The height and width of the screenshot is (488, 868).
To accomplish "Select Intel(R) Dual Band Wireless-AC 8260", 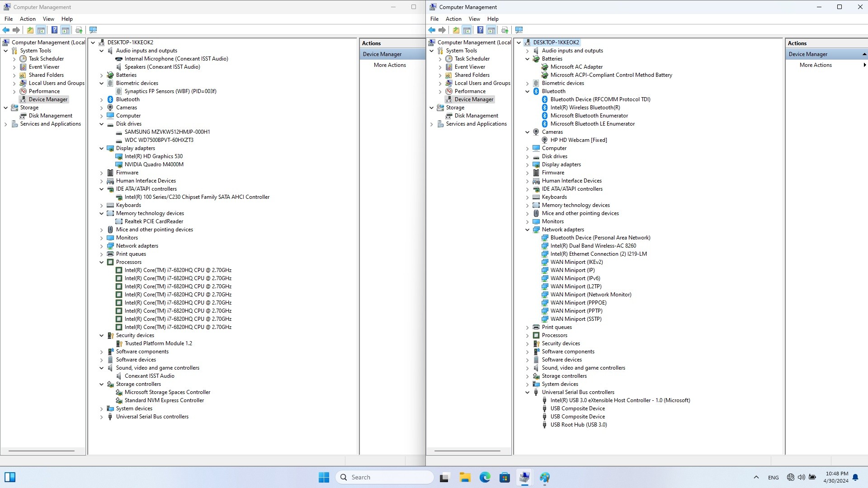I will (x=593, y=246).
